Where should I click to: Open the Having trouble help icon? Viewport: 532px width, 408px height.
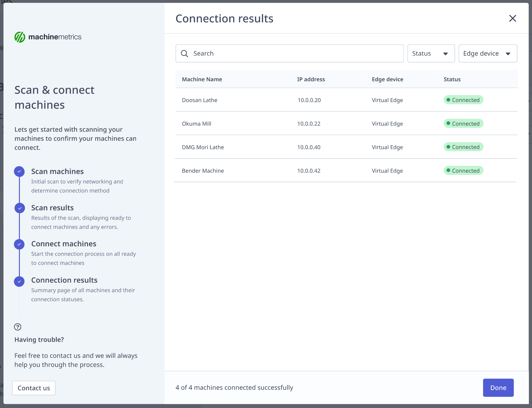(x=18, y=327)
